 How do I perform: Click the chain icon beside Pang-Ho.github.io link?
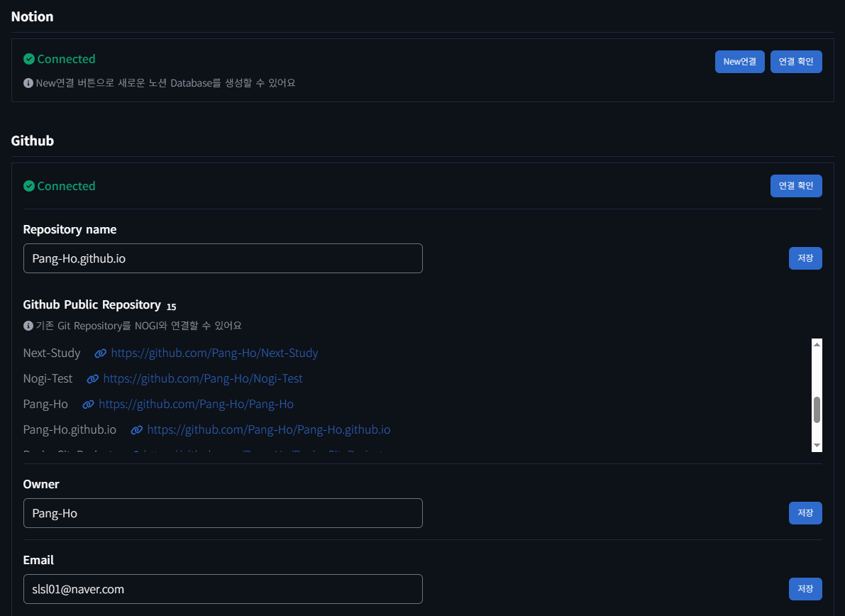pos(137,429)
